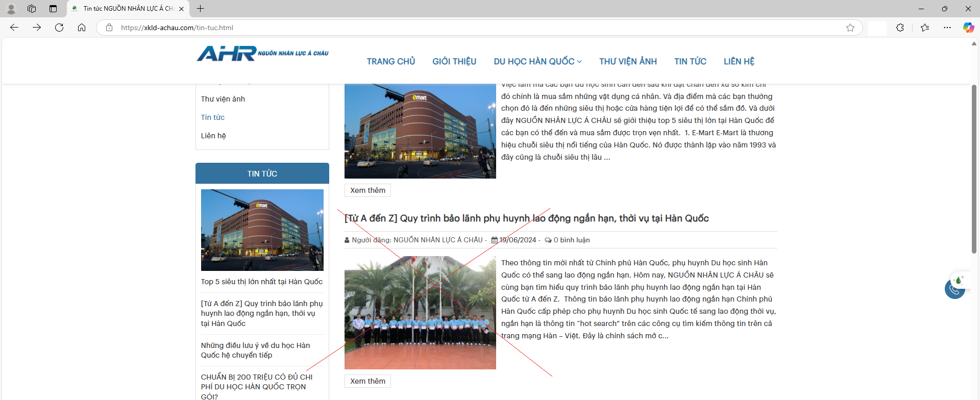Select Liên hệ in sidebar list

tap(213, 136)
